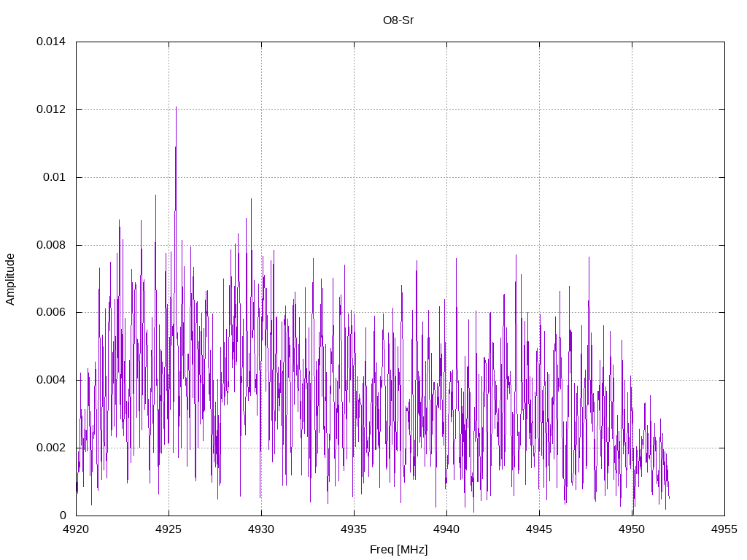The height and width of the screenshot is (560, 747).
Task: Click the 4940 x-axis tick label
Action: [x=447, y=529]
